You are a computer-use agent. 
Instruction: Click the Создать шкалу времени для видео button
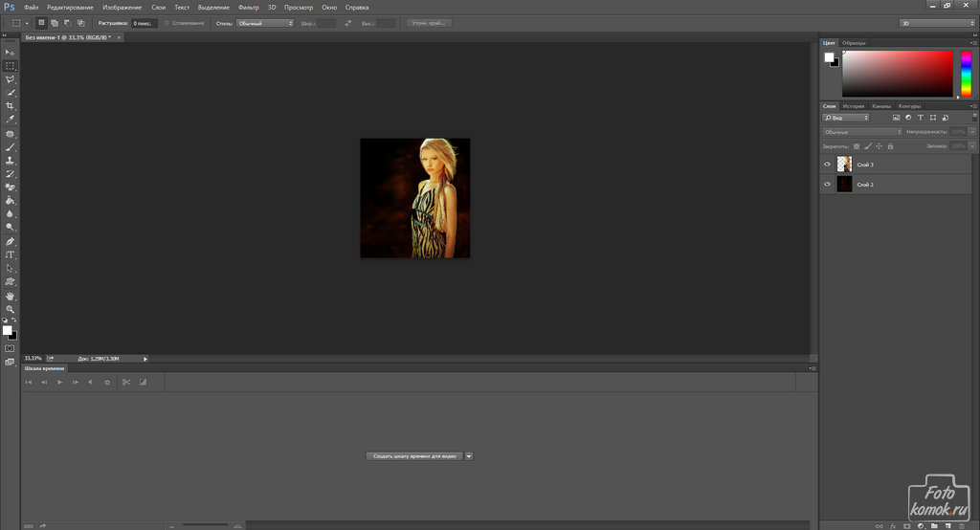(x=413, y=456)
